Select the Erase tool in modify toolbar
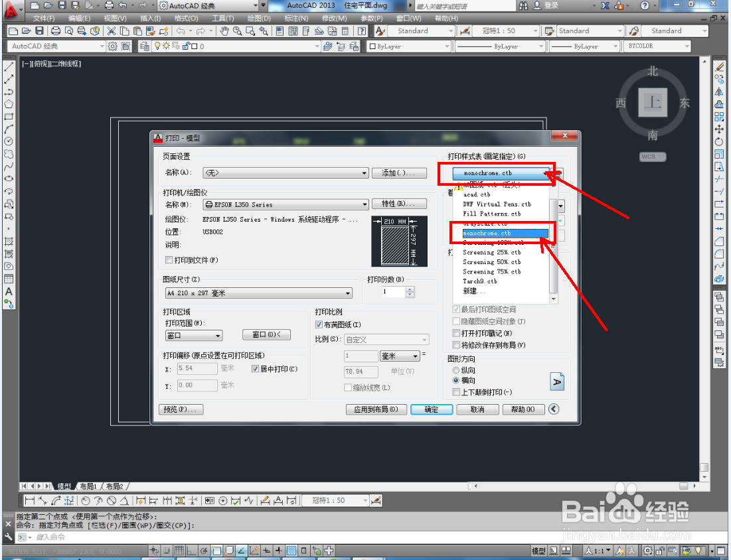The image size is (731, 560). (x=719, y=66)
